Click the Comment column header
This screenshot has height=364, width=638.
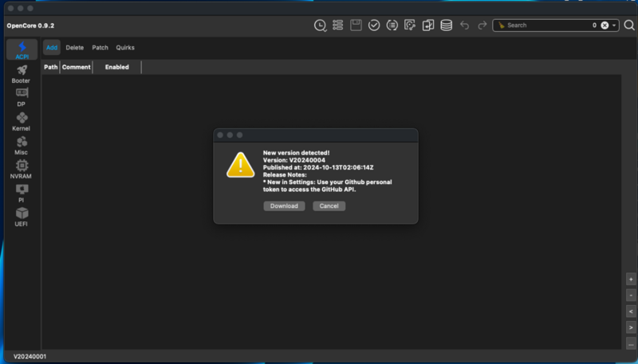[x=77, y=67]
